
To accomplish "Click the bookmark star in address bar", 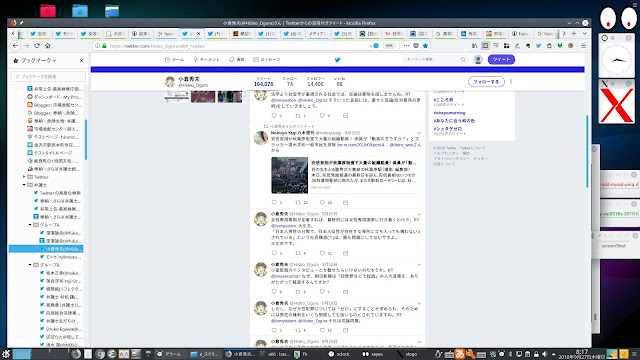I will [425, 46].
